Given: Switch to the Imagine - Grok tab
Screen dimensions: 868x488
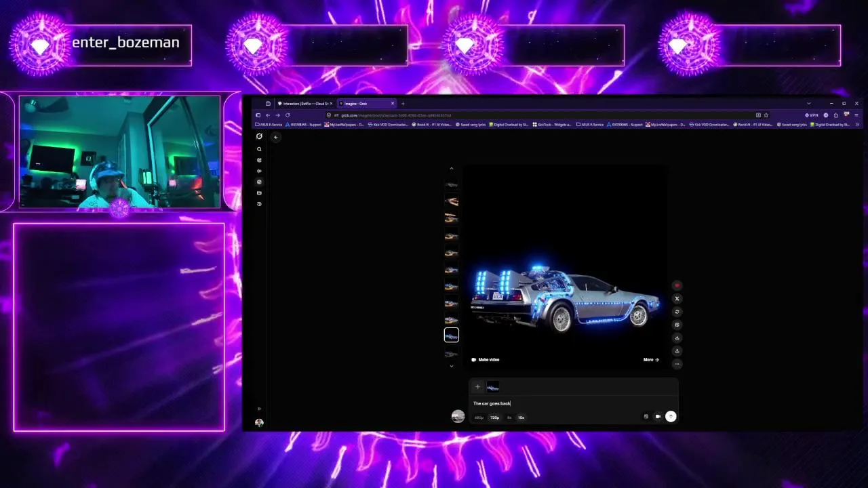Looking at the screenshot, I should pos(366,104).
